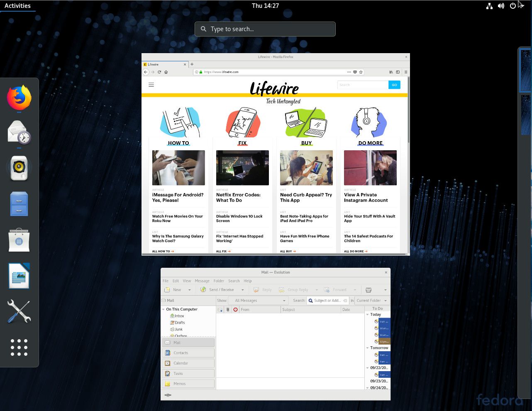532x411 pixels.
Task: Click Firefox reload page icon
Action: (x=159, y=72)
